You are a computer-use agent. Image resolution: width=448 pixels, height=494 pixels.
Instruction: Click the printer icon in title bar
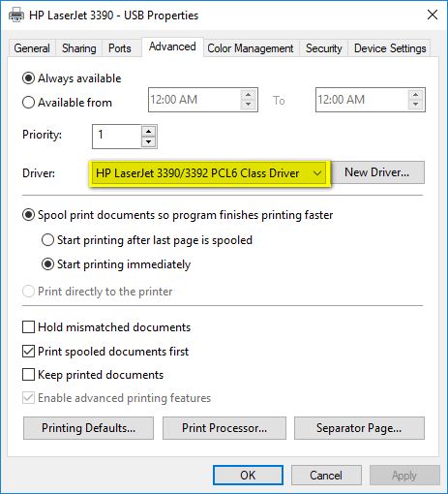tap(16, 15)
